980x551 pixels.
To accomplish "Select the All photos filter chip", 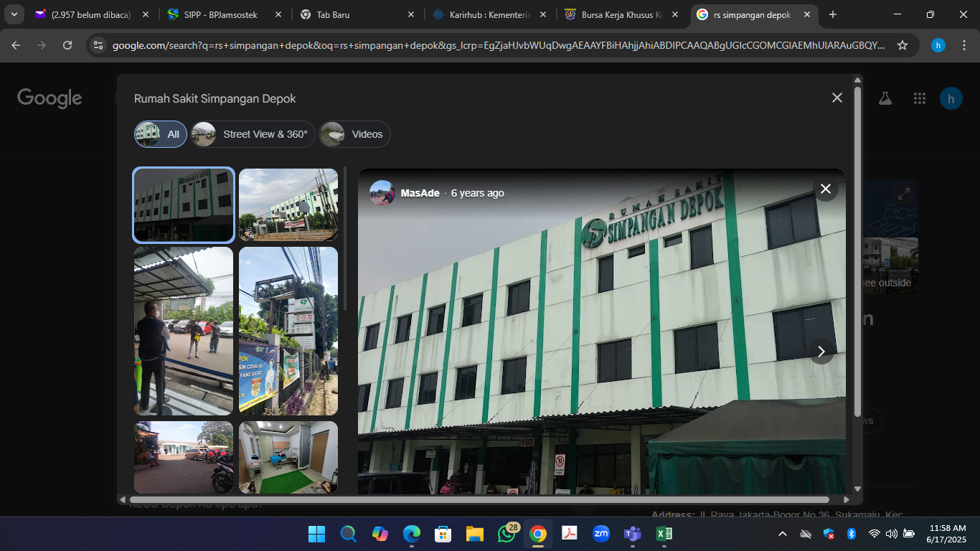I will point(161,134).
